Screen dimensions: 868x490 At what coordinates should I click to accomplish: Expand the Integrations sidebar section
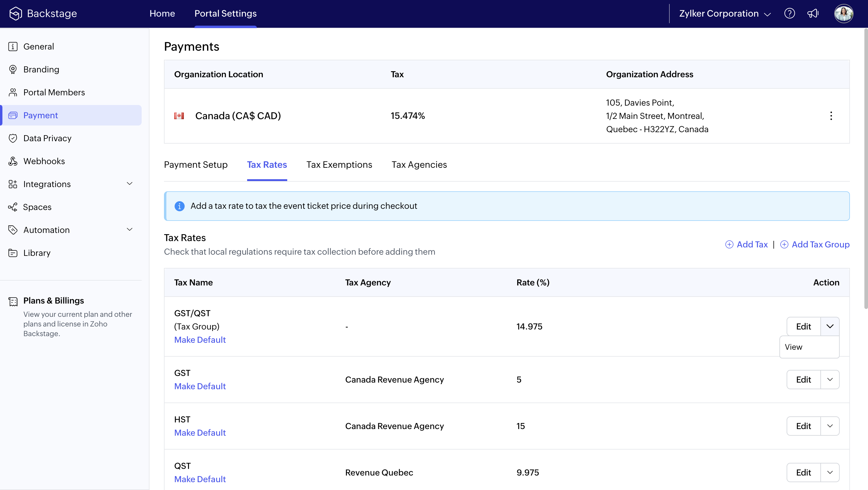coord(129,184)
